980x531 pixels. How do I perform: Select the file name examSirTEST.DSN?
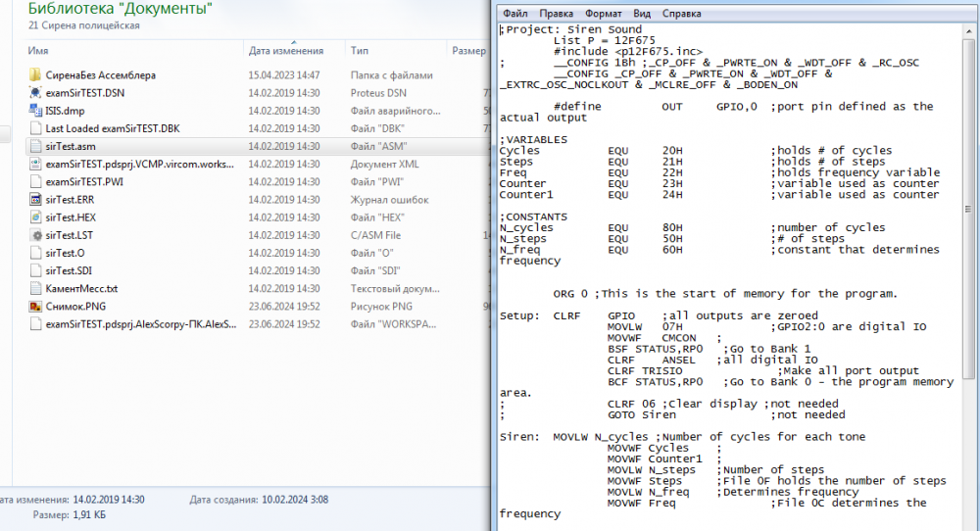(84, 92)
